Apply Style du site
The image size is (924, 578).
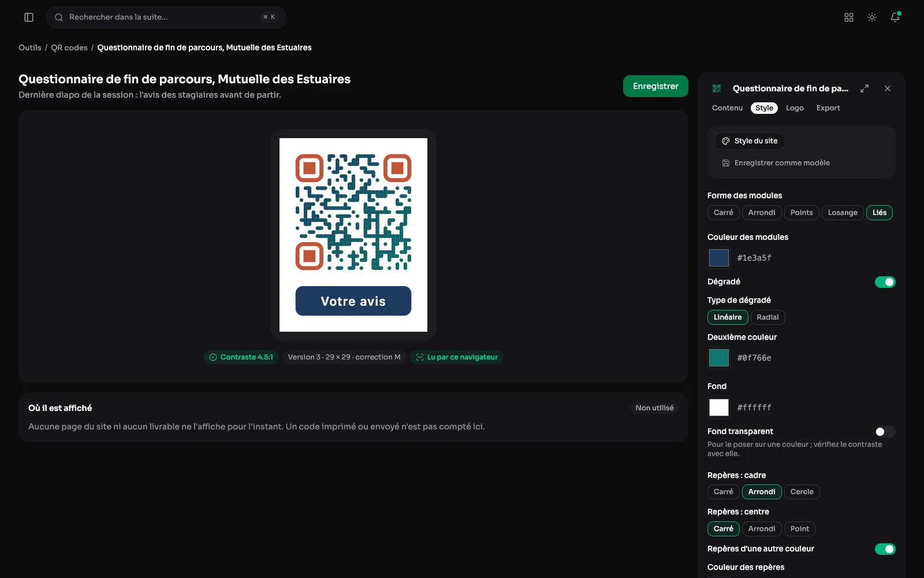(x=750, y=141)
